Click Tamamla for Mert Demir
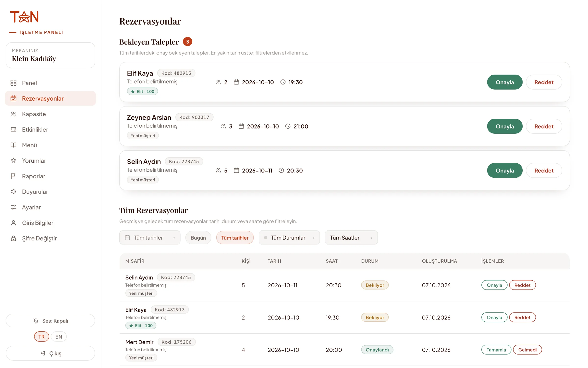 (x=496, y=350)
